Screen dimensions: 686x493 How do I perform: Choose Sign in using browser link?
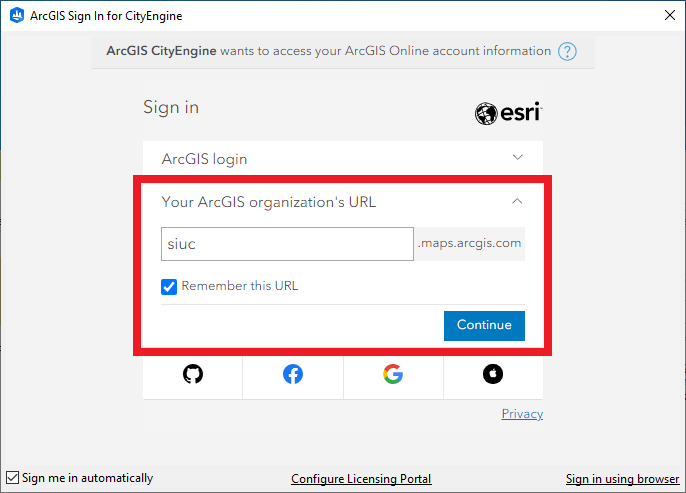[622, 479]
